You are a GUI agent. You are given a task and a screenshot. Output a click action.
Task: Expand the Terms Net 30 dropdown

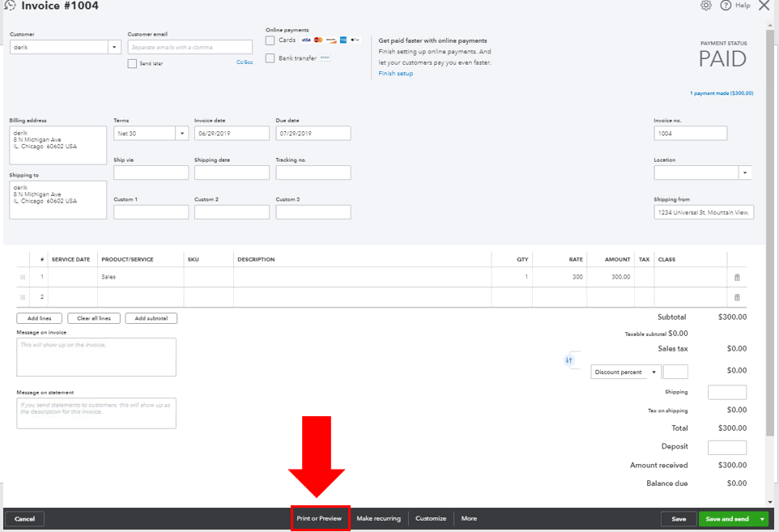(182, 133)
